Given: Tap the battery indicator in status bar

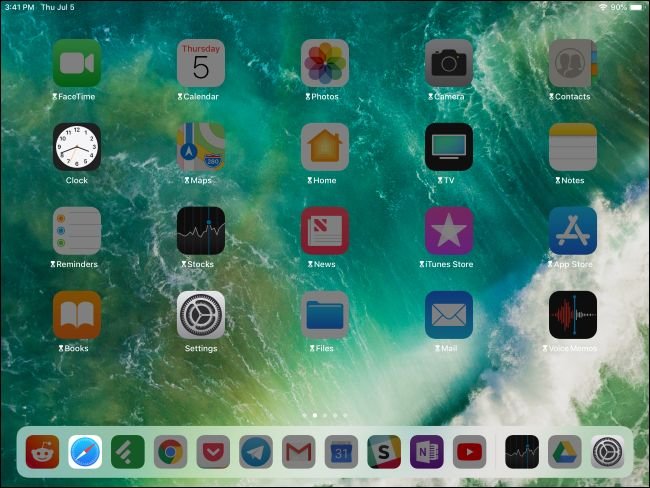Looking at the screenshot, I should coord(633,7).
